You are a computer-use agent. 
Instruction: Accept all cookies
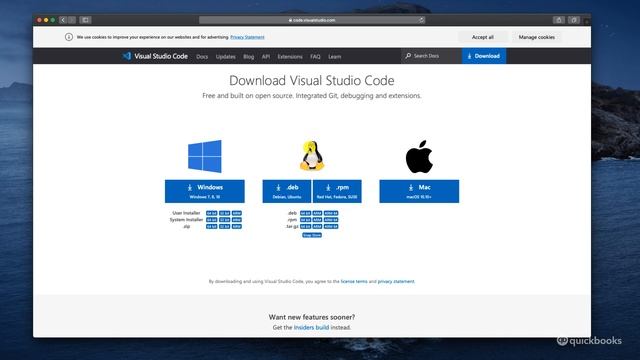483,37
